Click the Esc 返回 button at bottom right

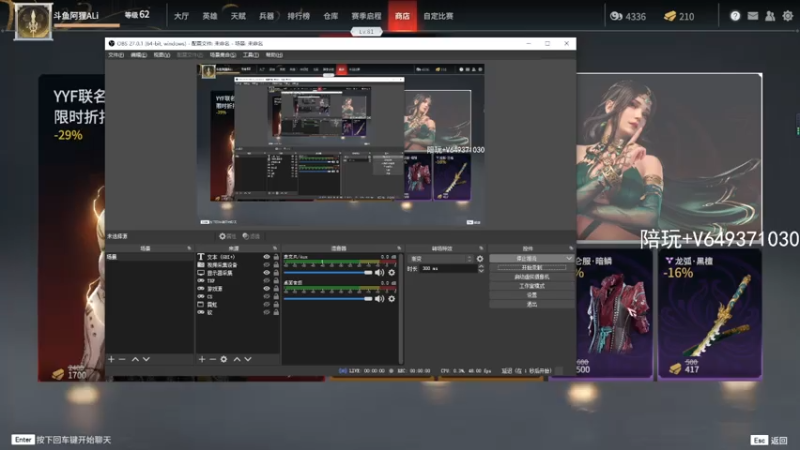click(769, 440)
